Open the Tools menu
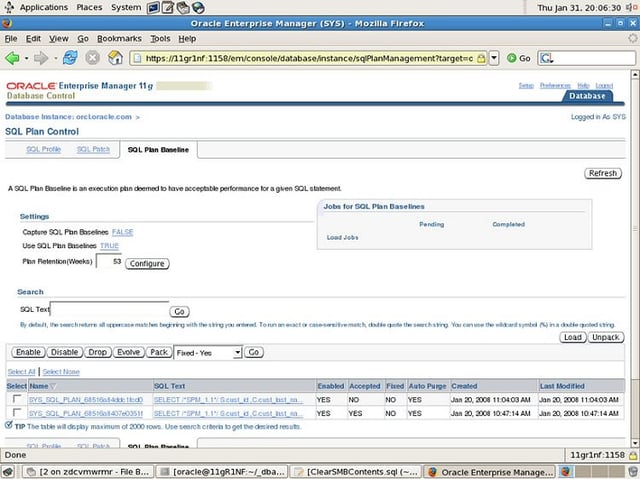This screenshot has width=640, height=479. pos(160,38)
